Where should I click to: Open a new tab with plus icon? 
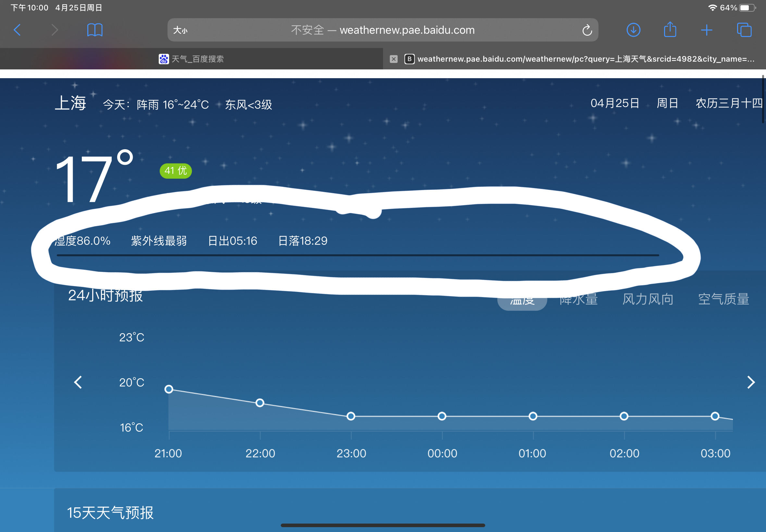click(707, 30)
